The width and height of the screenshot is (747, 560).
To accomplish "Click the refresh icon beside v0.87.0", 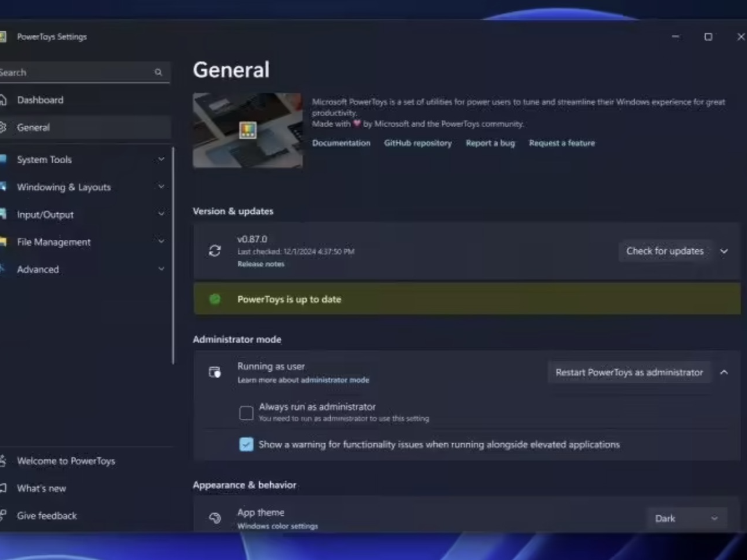I will point(215,250).
